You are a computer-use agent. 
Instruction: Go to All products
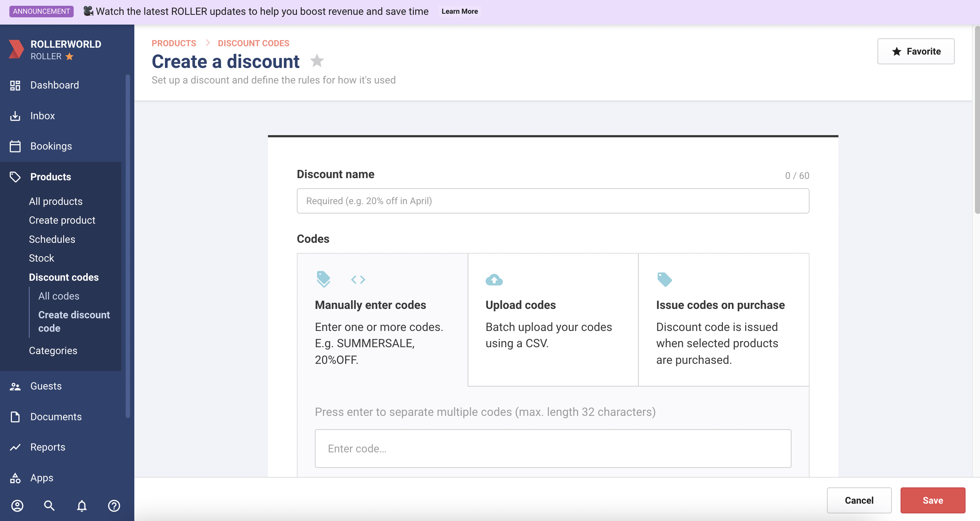(x=56, y=201)
